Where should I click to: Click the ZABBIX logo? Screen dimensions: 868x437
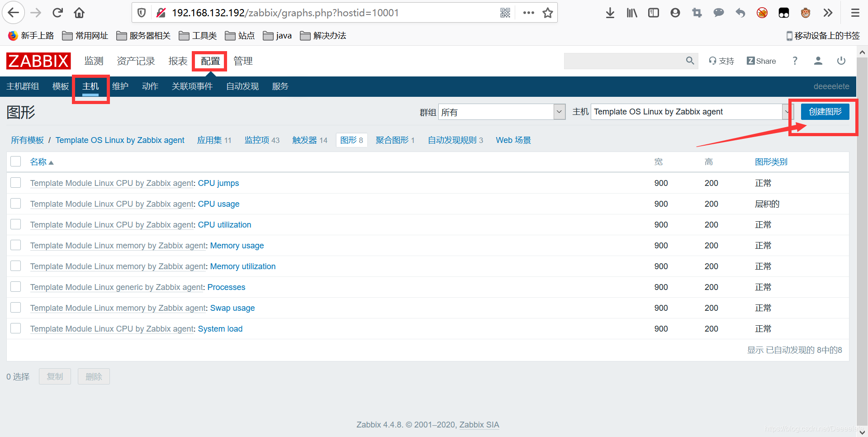click(38, 61)
